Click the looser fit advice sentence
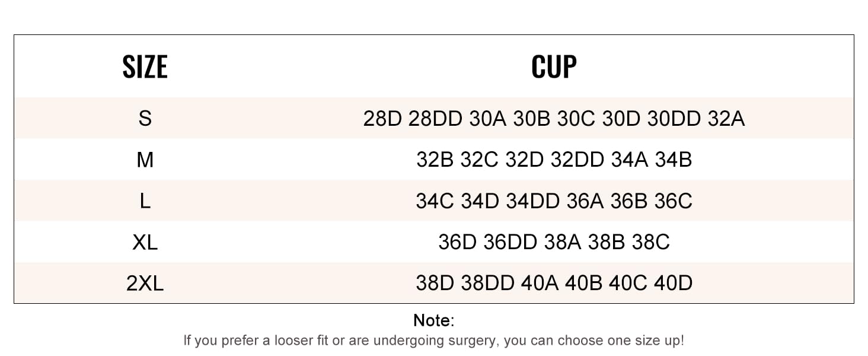Screen dimensions: 868x356 click(433, 341)
